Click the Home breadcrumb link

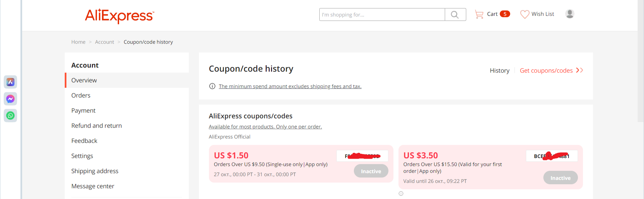tap(78, 42)
